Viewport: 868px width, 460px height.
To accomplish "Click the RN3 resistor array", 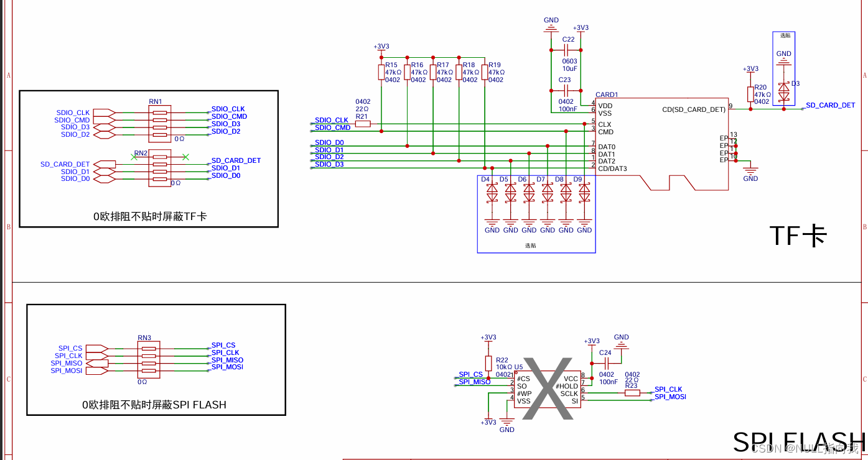I will point(149,359).
